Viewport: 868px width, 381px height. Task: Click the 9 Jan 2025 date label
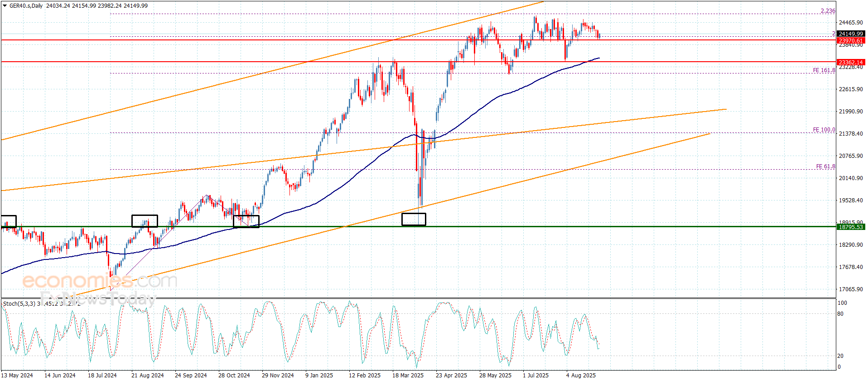click(319, 376)
